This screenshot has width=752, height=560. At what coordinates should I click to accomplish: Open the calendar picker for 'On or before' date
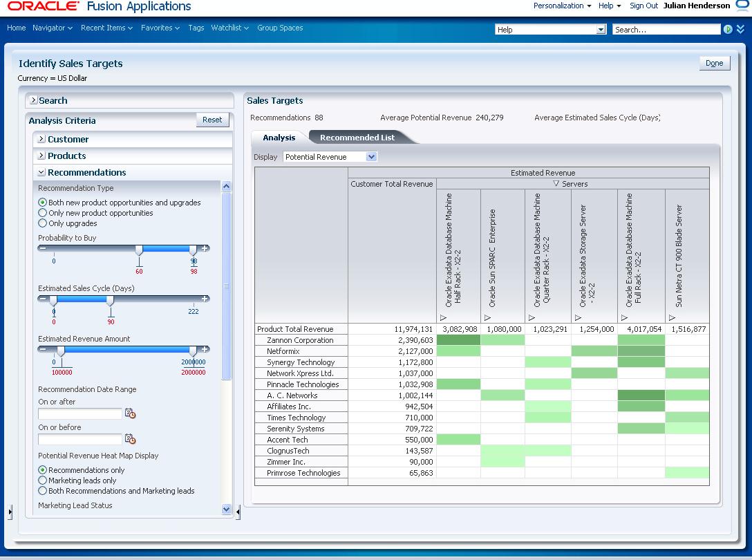click(130, 439)
